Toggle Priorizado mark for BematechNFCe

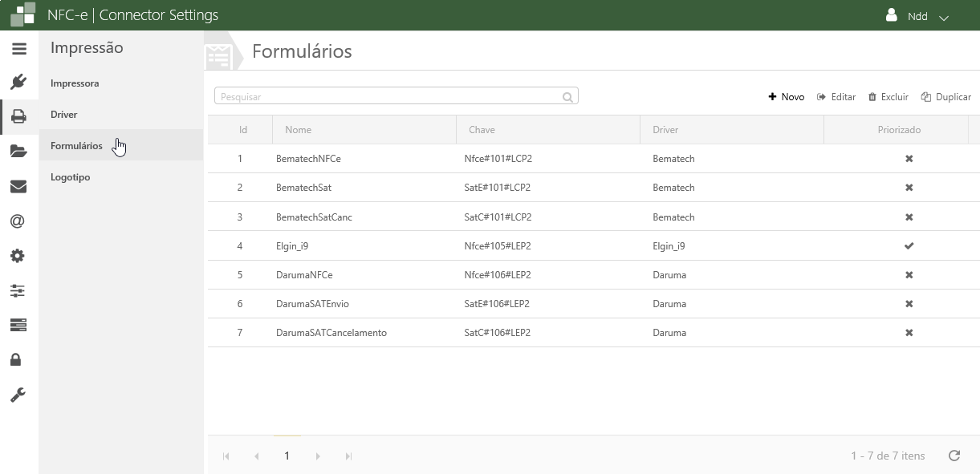coord(909,159)
